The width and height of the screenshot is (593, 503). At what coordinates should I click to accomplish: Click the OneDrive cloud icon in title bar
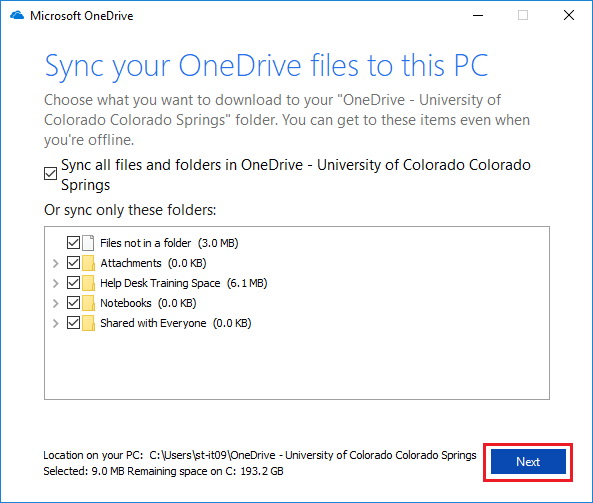[x=17, y=16]
